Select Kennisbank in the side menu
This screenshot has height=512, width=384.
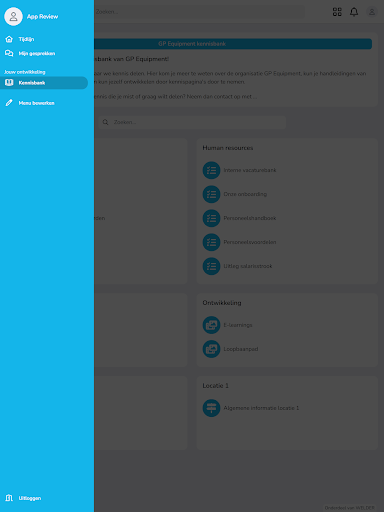44,83
